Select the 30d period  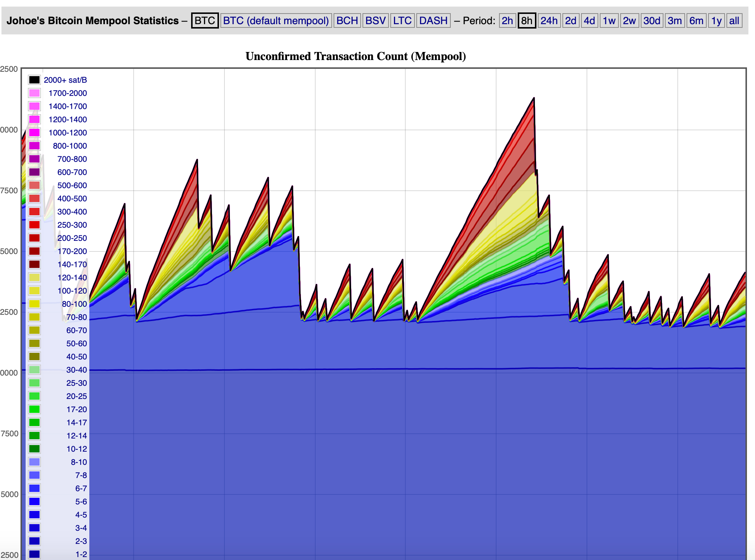click(x=652, y=20)
